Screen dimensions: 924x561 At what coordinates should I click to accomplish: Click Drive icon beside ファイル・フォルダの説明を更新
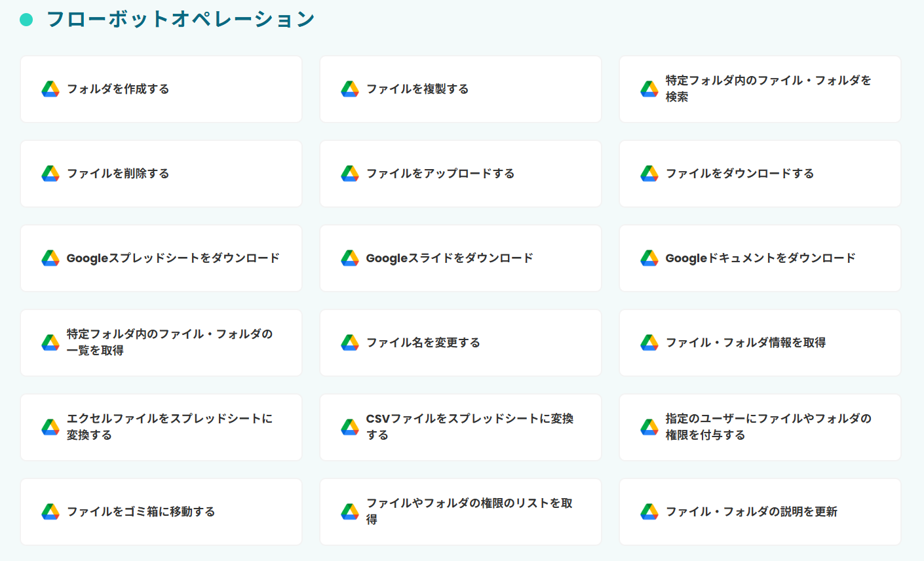click(x=649, y=512)
